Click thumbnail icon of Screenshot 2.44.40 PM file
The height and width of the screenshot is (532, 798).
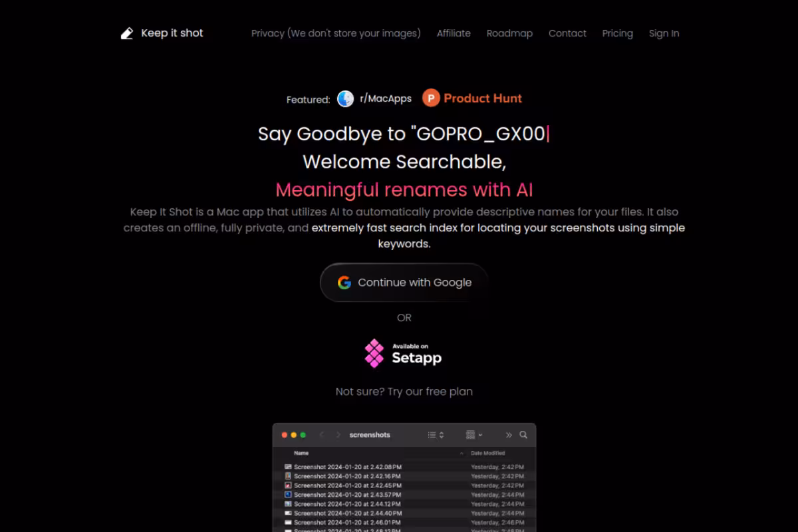point(288,513)
